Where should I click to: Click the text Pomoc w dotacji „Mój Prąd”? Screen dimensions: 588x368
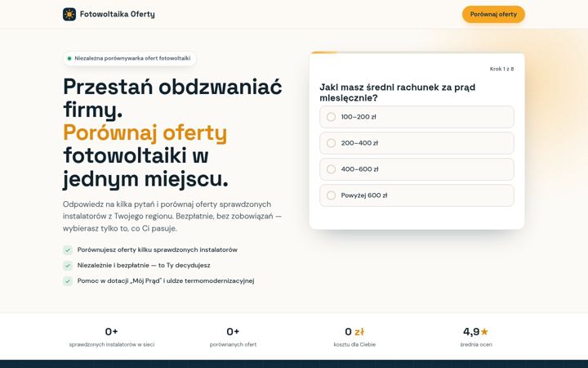[x=119, y=280]
